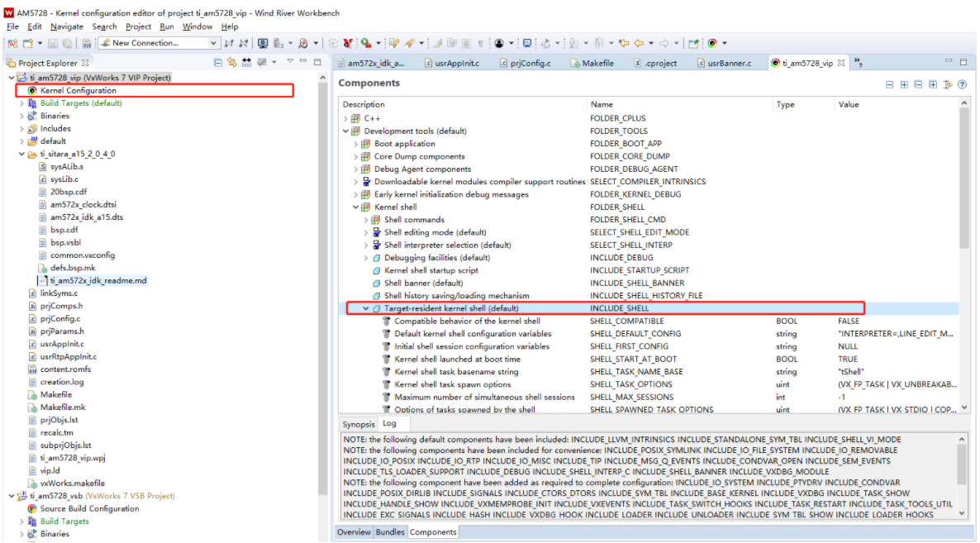Open the Help question mark icon in Components panel

[962, 84]
